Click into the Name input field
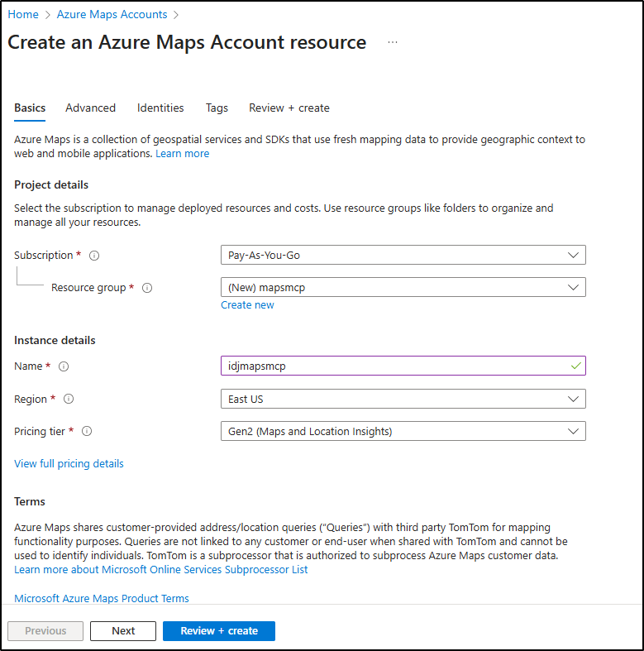Screen dimensions: 644x651 click(394, 366)
